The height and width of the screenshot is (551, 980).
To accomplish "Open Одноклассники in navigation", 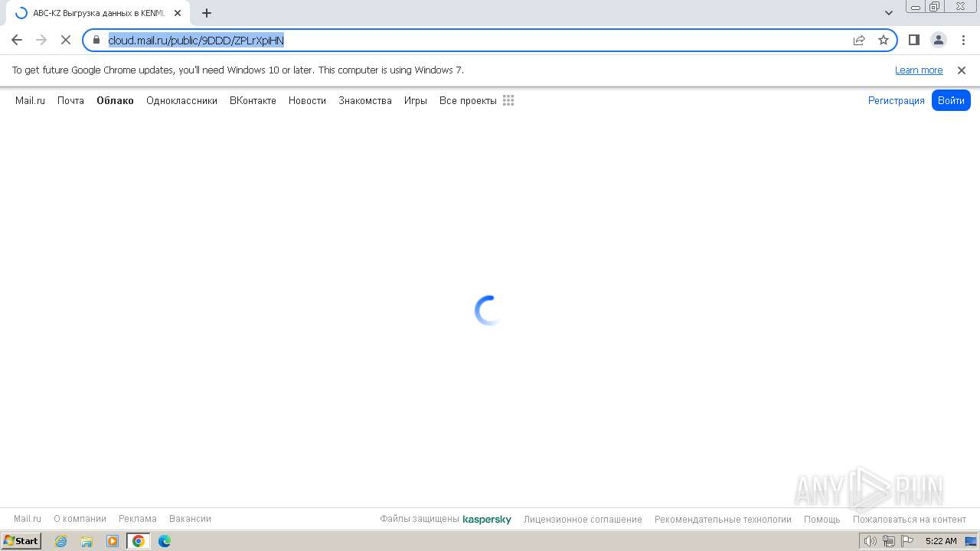I will coord(181,100).
